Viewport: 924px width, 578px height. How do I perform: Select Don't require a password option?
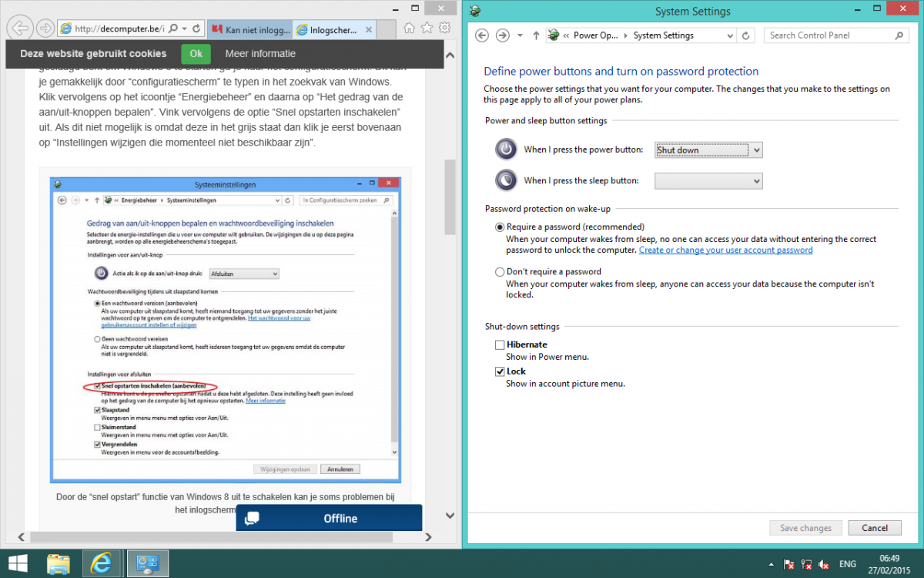(500, 271)
